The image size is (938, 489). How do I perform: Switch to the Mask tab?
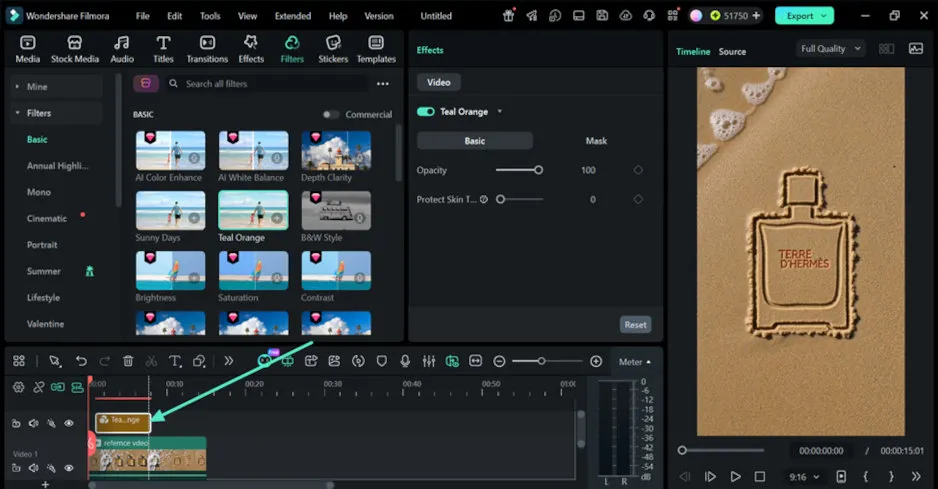click(x=596, y=141)
